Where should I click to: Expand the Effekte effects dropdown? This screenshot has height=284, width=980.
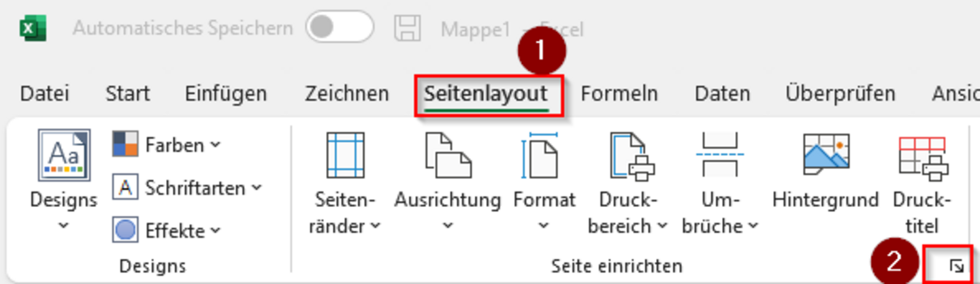(x=167, y=231)
